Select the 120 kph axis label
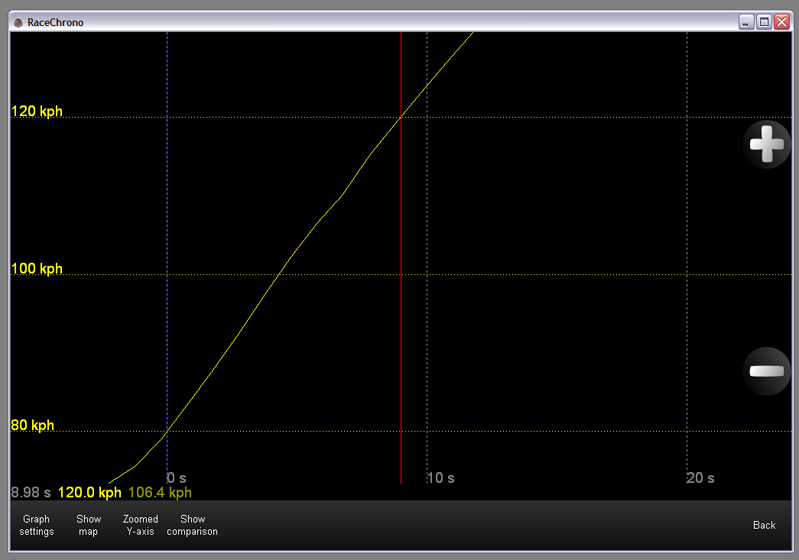The height and width of the screenshot is (560, 799). 36,112
